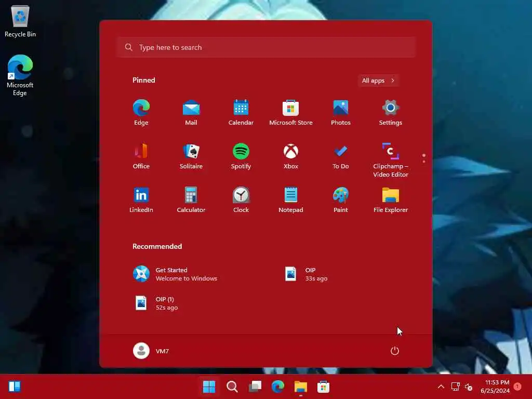The width and height of the screenshot is (532, 399).
Task: Open the clock showing 11:53 PM
Action: click(x=495, y=387)
